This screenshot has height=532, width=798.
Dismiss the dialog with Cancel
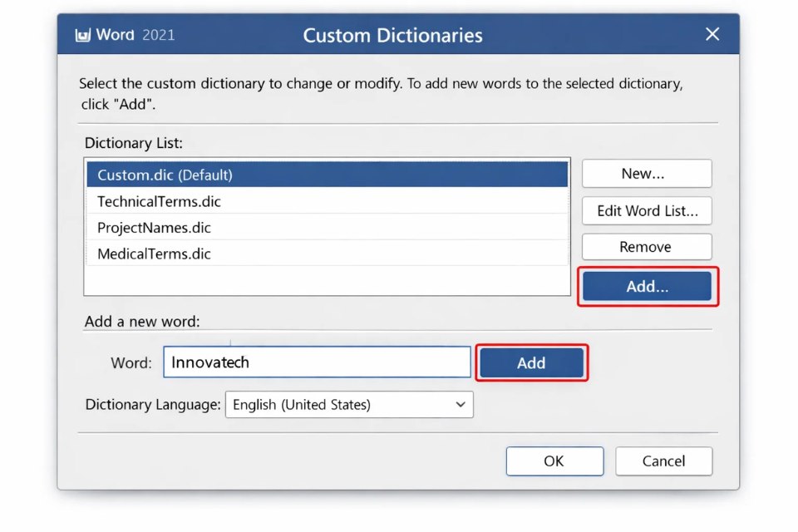[663, 461]
